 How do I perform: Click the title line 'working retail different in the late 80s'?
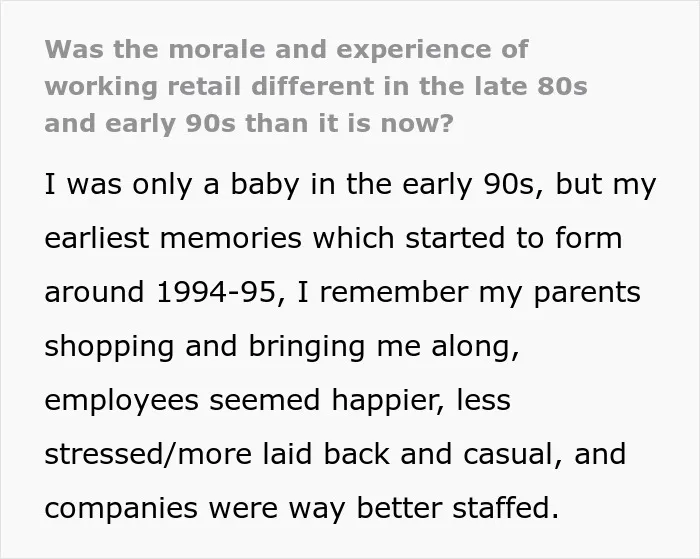(x=316, y=87)
